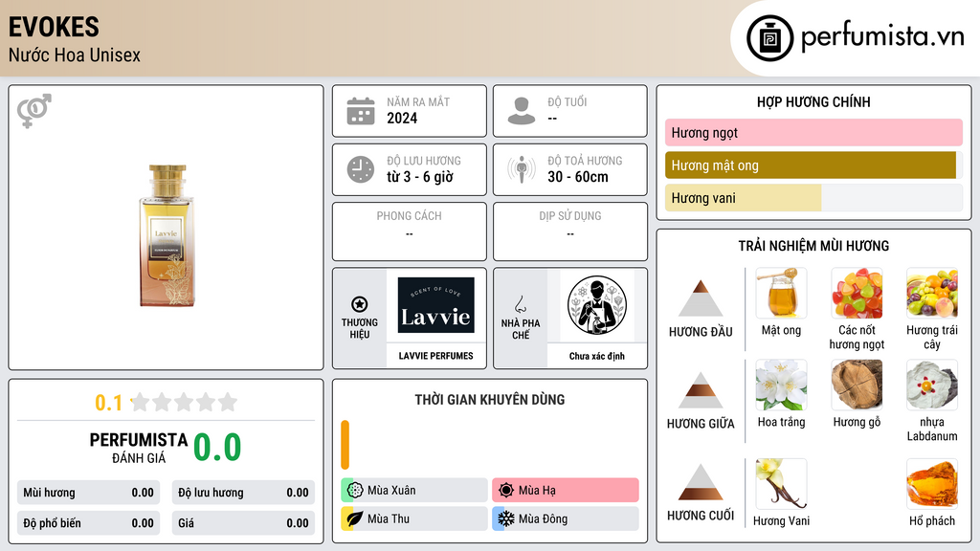This screenshot has height=551, width=980.
Task: Click the Thời gian khuyên dùng heading
Action: pyautogui.click(x=490, y=400)
